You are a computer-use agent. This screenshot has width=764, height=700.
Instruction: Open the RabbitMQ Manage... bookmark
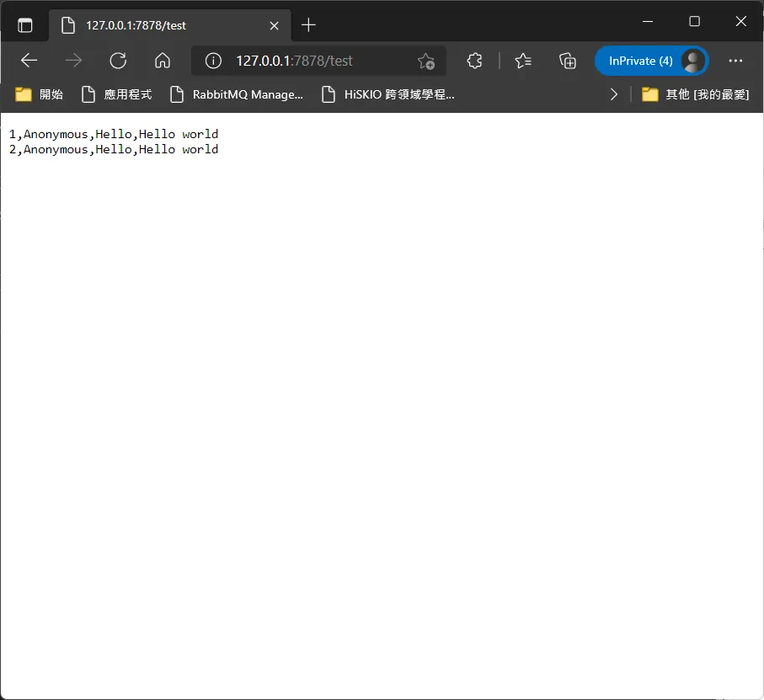(237, 94)
